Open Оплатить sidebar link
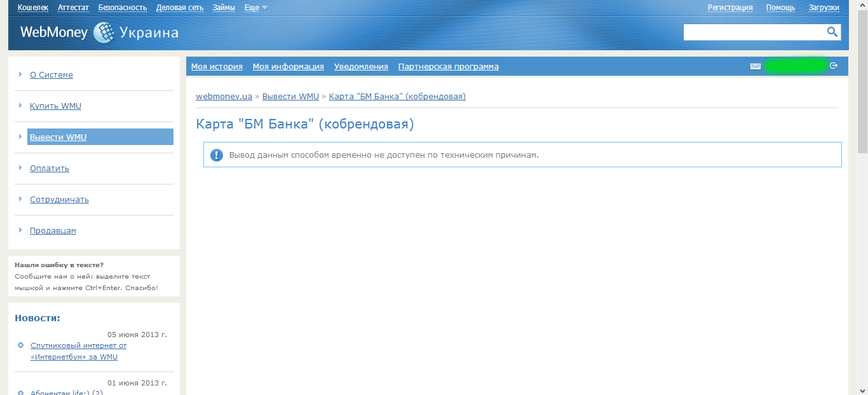Image resolution: width=868 pixels, height=395 pixels. (50, 168)
